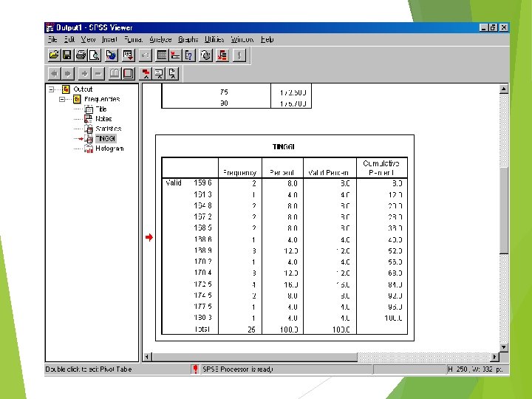This screenshot has width=532, height=399.
Task: Click the red SPSS processor status icon
Action: coord(195,369)
